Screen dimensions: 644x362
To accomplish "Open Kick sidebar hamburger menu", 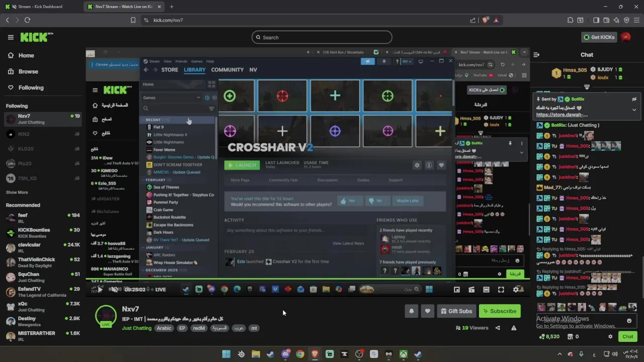I will click(11, 37).
